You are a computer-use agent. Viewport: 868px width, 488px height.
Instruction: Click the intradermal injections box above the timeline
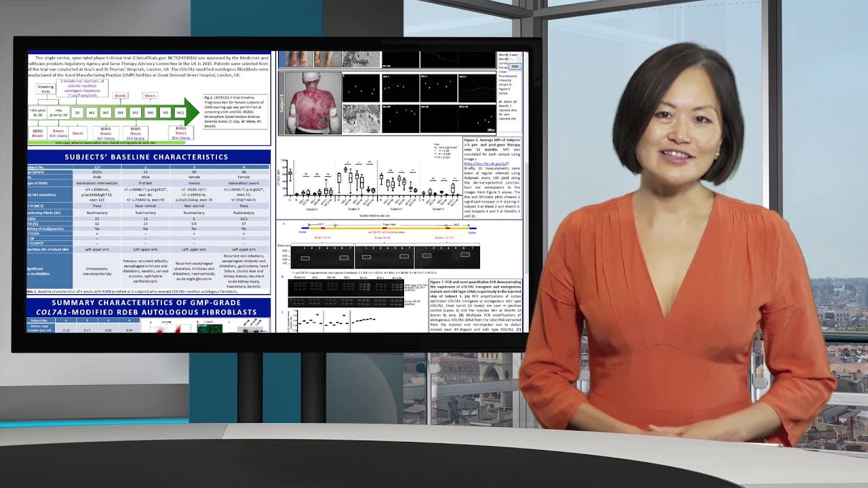(81, 87)
